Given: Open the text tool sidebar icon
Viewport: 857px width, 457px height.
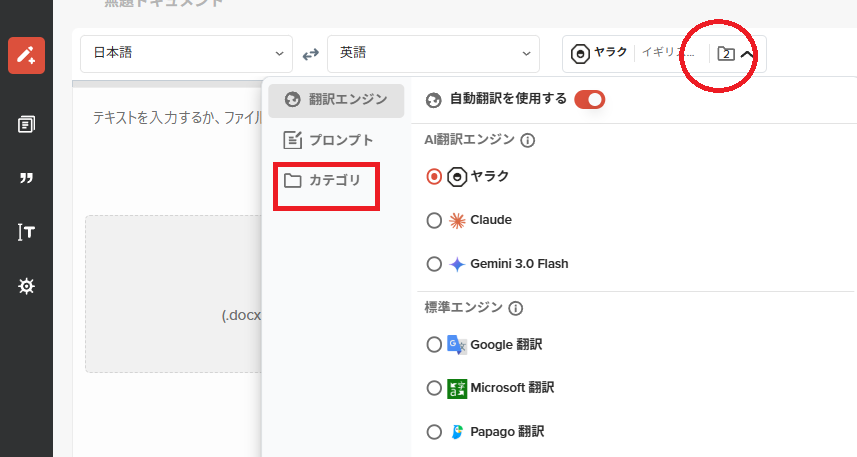Looking at the screenshot, I should [26, 232].
